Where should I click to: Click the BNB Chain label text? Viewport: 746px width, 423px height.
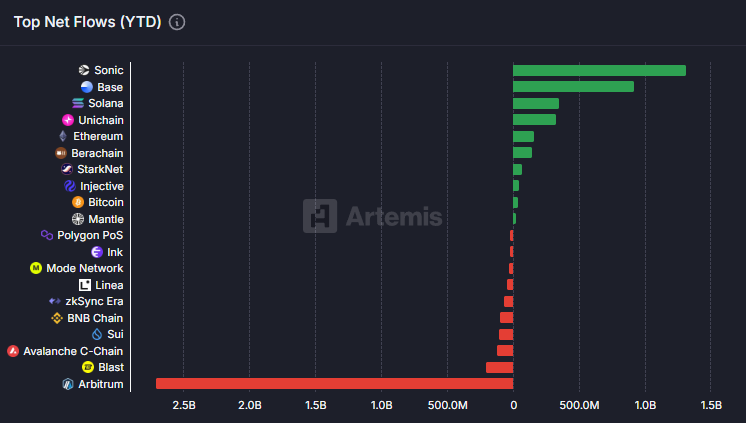(x=95, y=318)
